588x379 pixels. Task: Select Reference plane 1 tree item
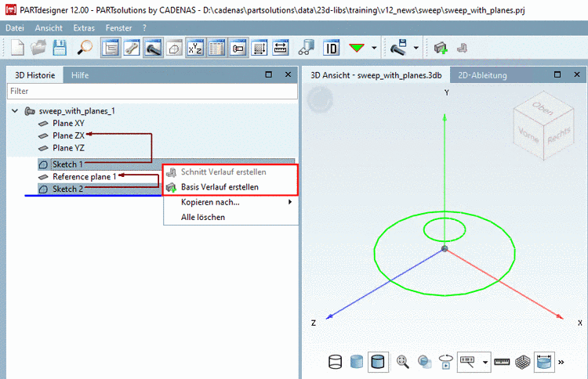[84, 177]
